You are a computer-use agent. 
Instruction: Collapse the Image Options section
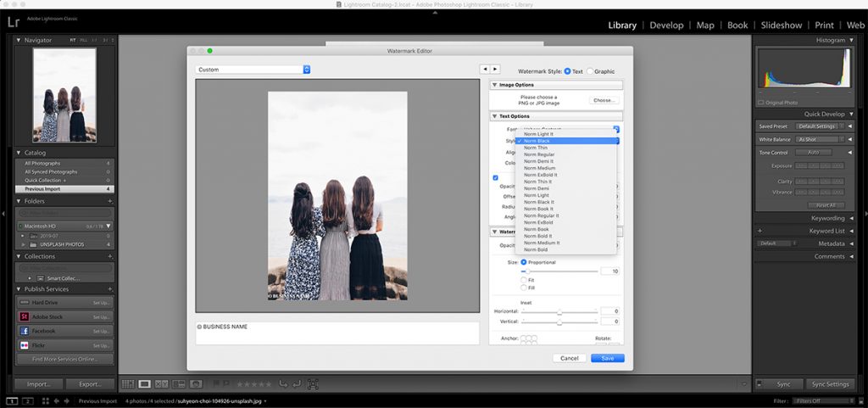(494, 85)
